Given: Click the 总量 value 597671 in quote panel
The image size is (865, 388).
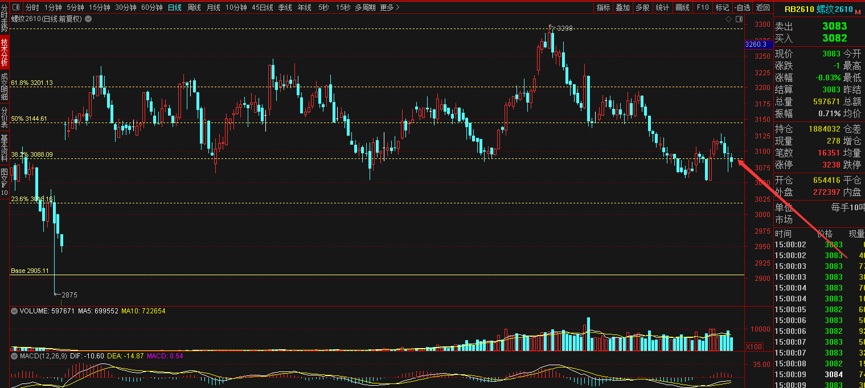Looking at the screenshot, I should pyautogui.click(x=826, y=101).
